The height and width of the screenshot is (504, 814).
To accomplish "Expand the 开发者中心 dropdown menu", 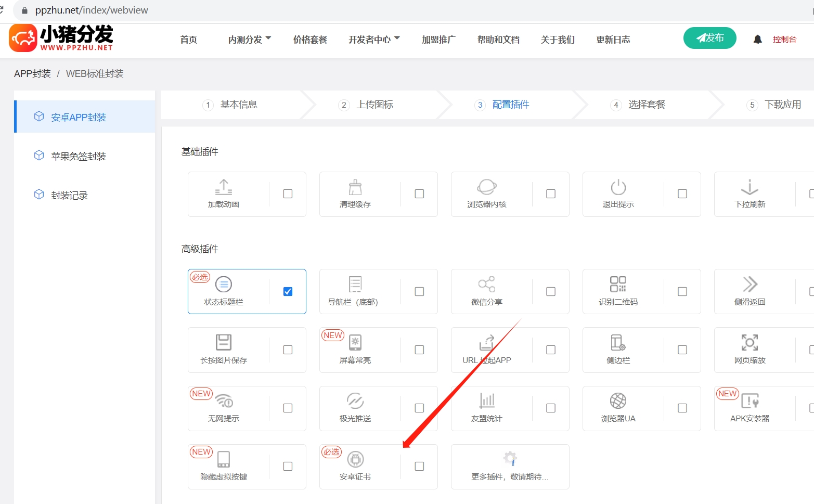I will coord(374,40).
